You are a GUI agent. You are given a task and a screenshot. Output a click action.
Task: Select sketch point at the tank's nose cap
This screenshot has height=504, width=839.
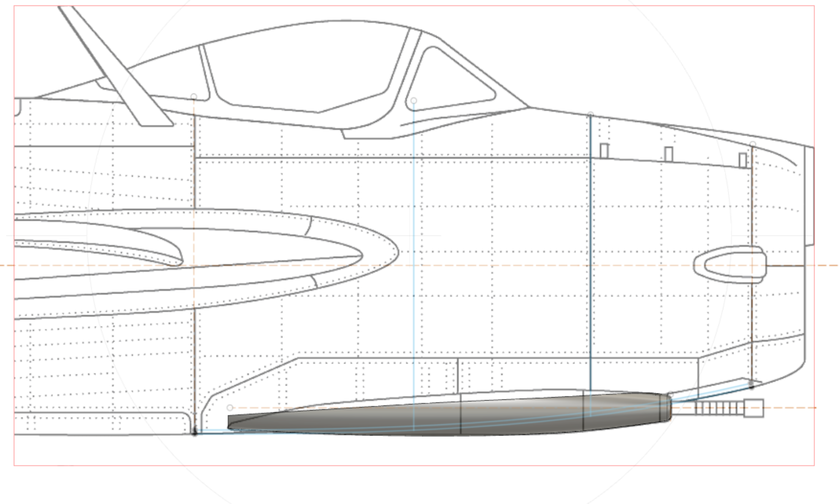(670, 395)
